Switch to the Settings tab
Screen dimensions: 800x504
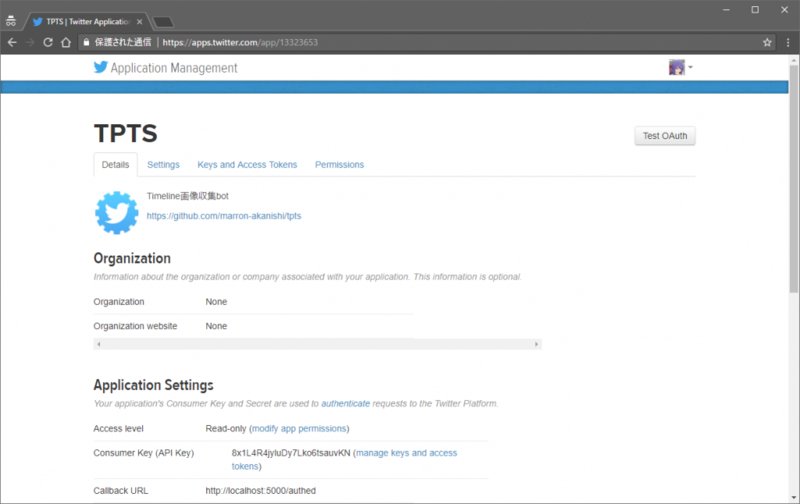pos(163,165)
